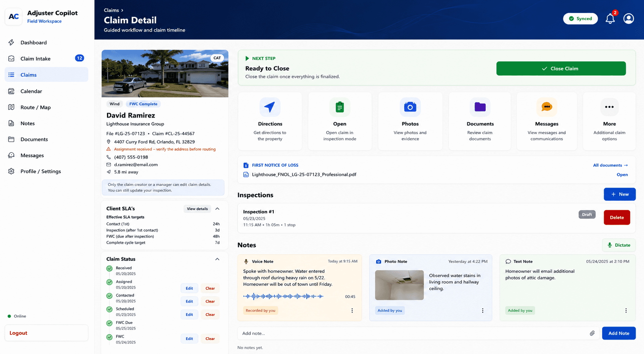Open Claim Intake in the sidebar
This screenshot has width=644, height=354.
(x=46, y=59)
